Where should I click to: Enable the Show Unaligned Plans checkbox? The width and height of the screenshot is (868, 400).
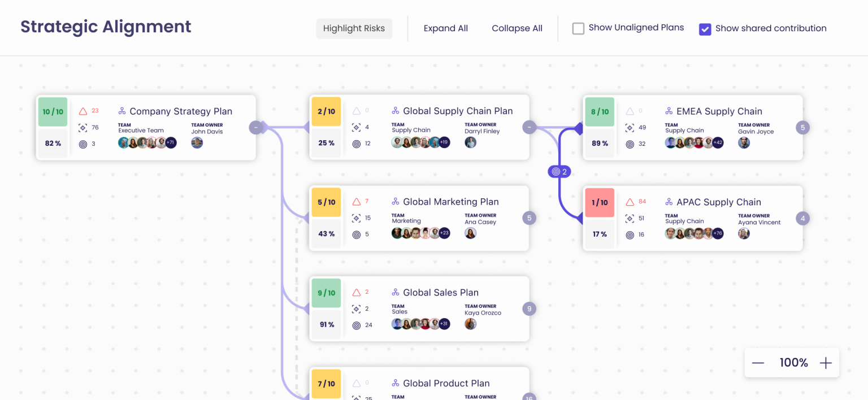pyautogui.click(x=578, y=27)
